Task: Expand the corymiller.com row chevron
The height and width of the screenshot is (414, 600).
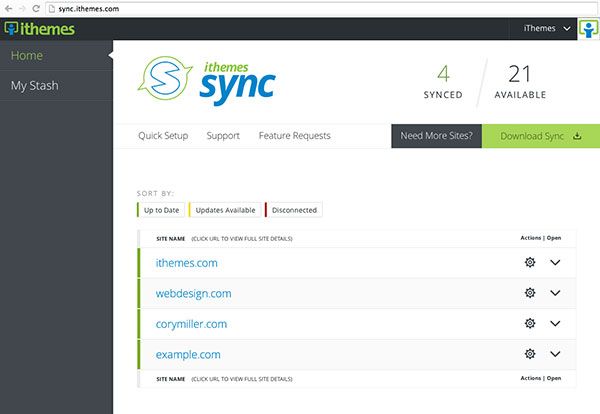Action: (x=555, y=324)
